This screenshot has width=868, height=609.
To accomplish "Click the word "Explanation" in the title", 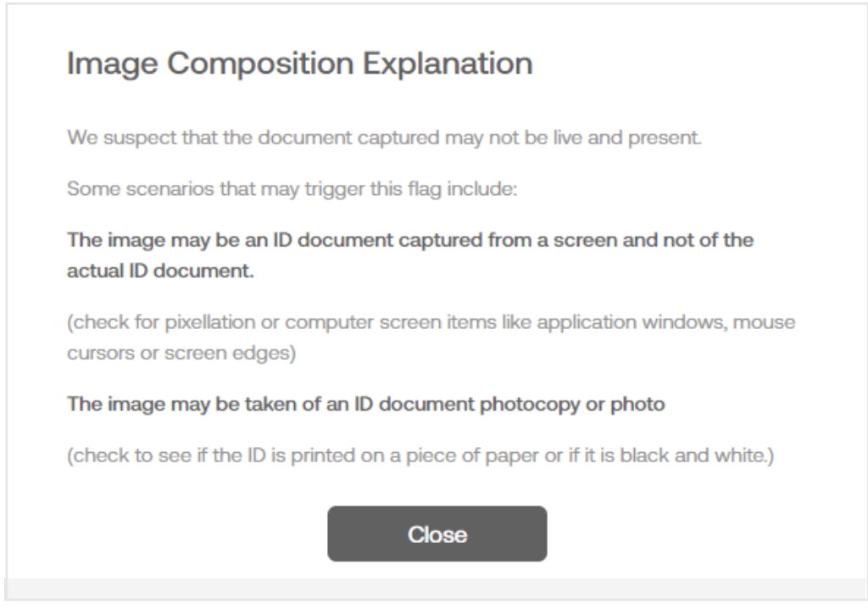I will coord(448,64).
